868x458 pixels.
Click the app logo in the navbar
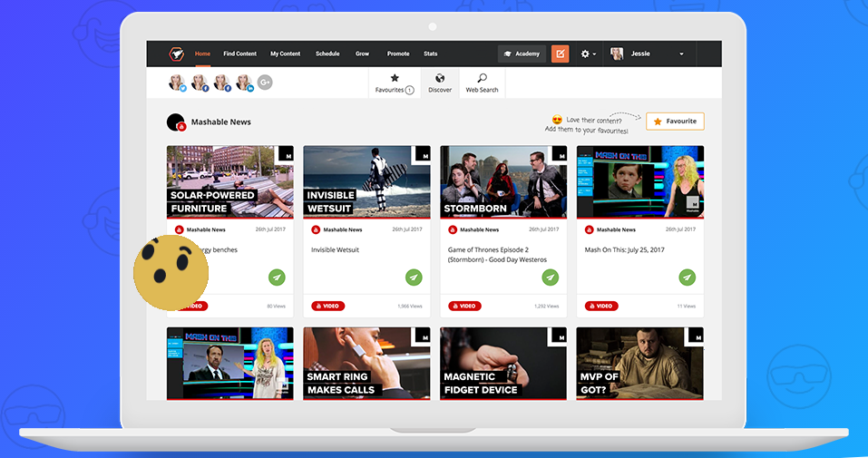click(x=176, y=54)
